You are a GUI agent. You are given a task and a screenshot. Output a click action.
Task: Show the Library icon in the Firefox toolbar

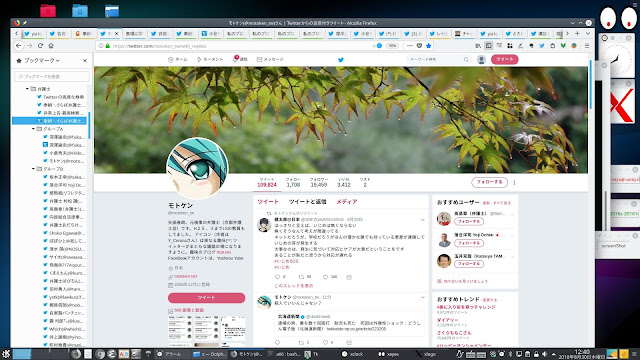tap(478, 46)
